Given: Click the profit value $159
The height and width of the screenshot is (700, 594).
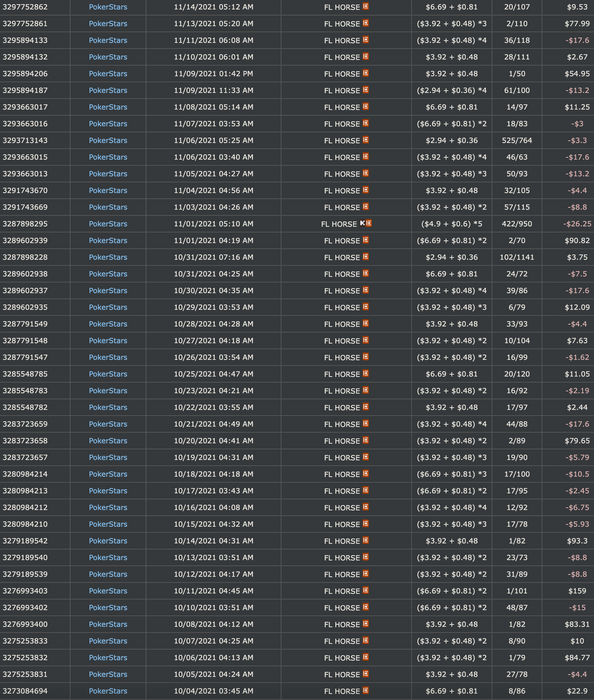Looking at the screenshot, I should [x=577, y=591].
